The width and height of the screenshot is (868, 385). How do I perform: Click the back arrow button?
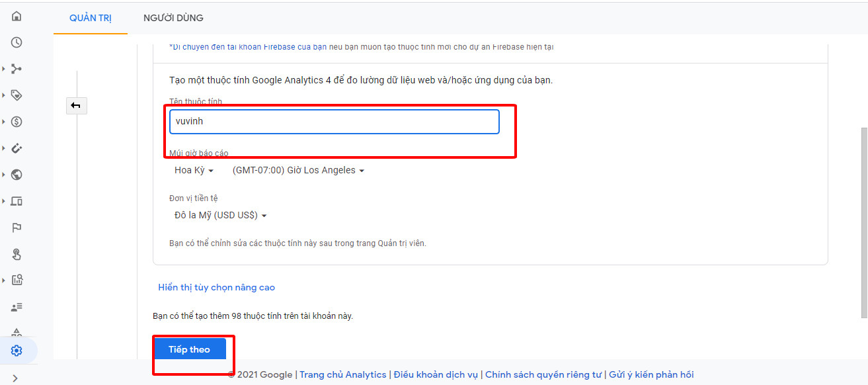point(76,105)
